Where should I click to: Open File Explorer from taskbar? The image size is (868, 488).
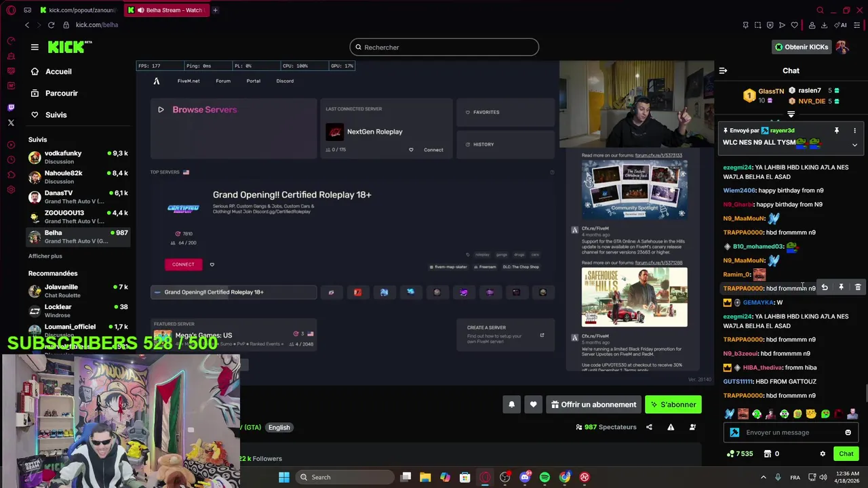pos(425,477)
